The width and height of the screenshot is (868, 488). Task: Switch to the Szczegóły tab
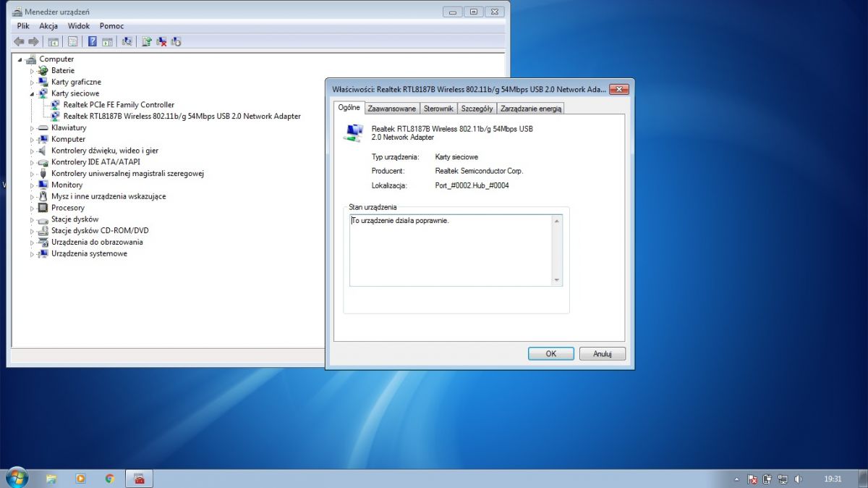477,109
